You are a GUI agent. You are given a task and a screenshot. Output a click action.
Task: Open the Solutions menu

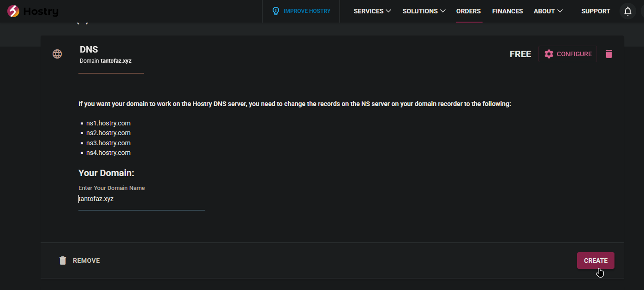424,11
